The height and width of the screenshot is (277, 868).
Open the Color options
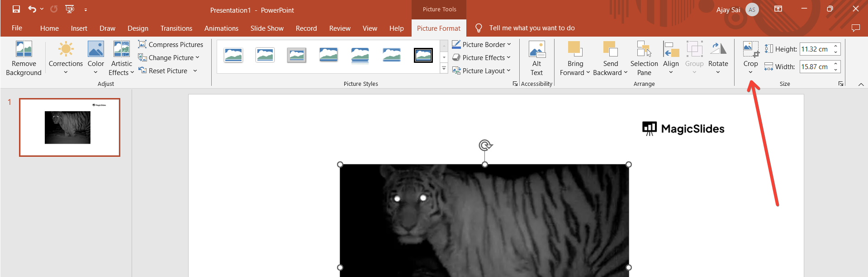tap(95, 58)
